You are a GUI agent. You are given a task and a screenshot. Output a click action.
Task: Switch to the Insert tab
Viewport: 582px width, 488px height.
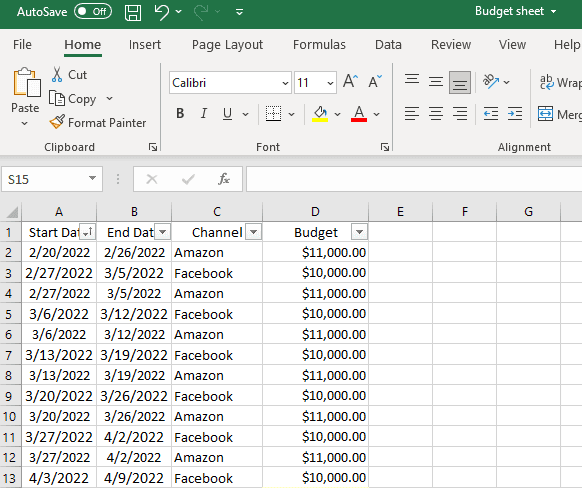(145, 45)
